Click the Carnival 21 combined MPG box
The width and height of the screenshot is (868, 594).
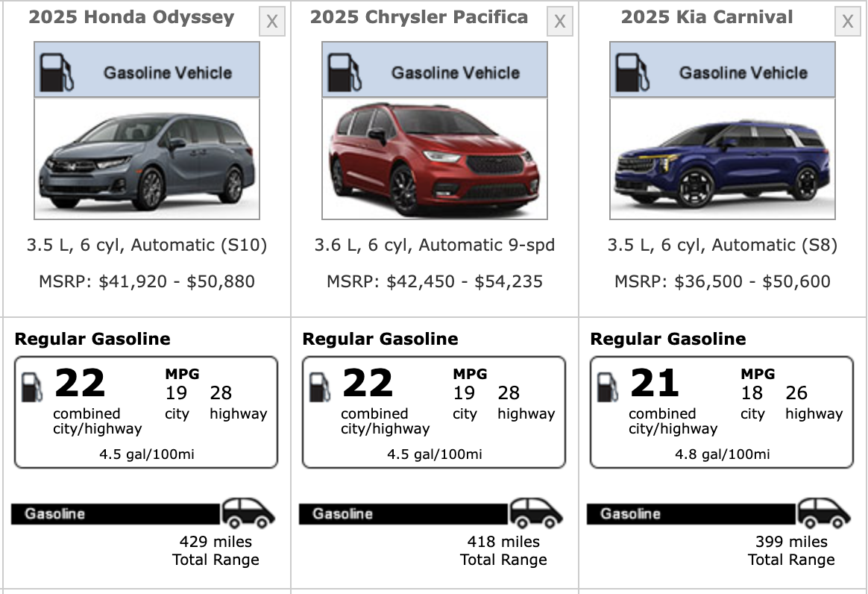(722, 412)
